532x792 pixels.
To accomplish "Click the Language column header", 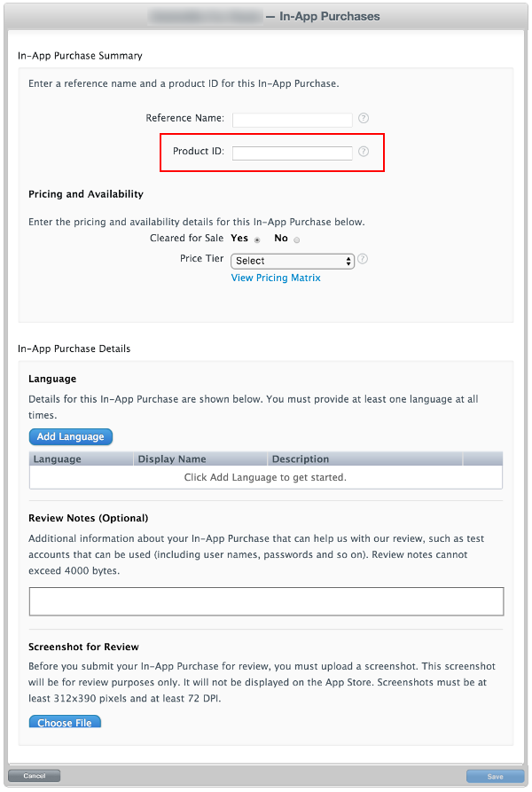I will pos(82,459).
